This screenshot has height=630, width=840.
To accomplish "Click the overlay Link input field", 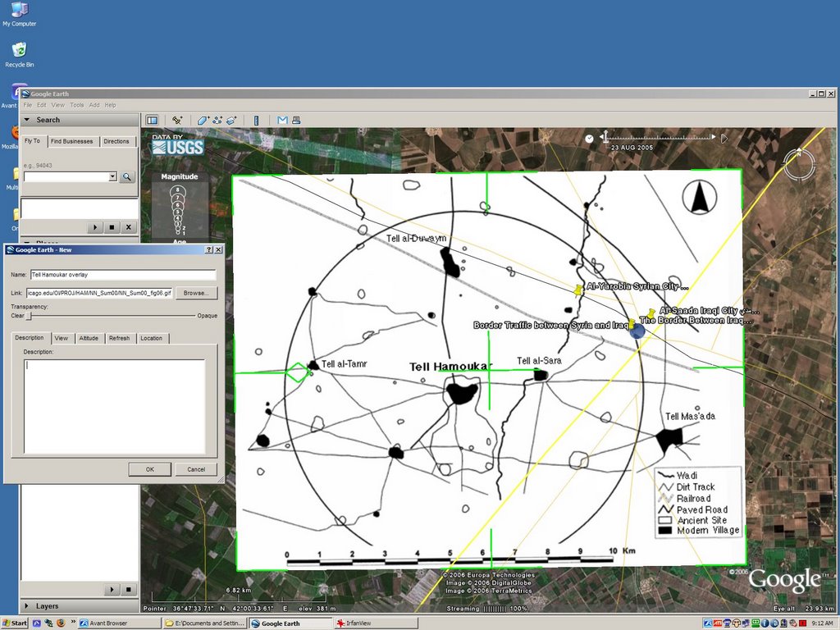I will tap(99, 293).
